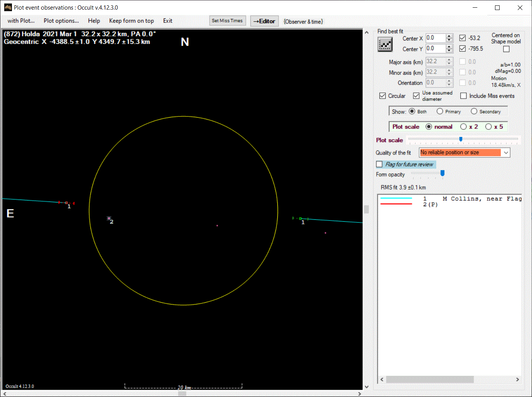Select the x 5 plot scale option
Viewport: 532px width, 397px height.
point(488,126)
